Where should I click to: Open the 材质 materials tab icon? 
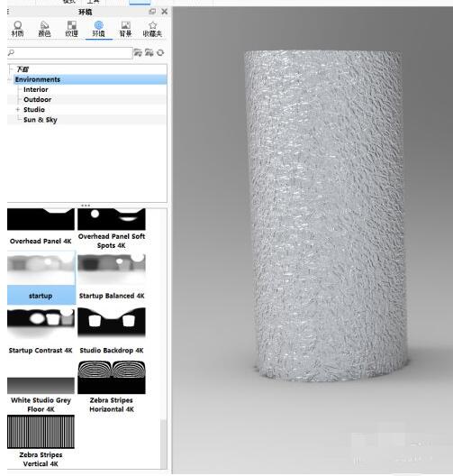[18, 29]
